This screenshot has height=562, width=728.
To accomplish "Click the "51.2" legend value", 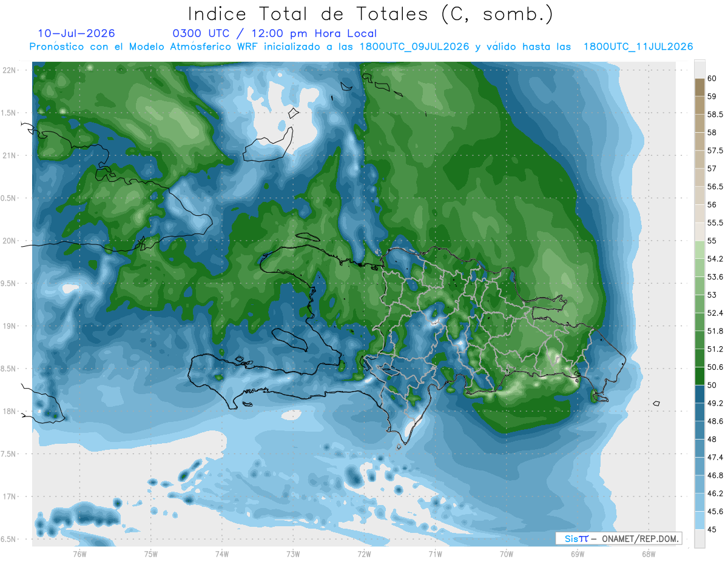I will coord(715,349).
